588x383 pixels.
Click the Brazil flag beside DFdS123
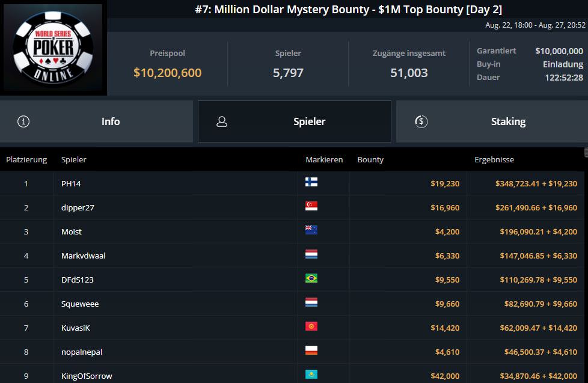[x=311, y=279]
